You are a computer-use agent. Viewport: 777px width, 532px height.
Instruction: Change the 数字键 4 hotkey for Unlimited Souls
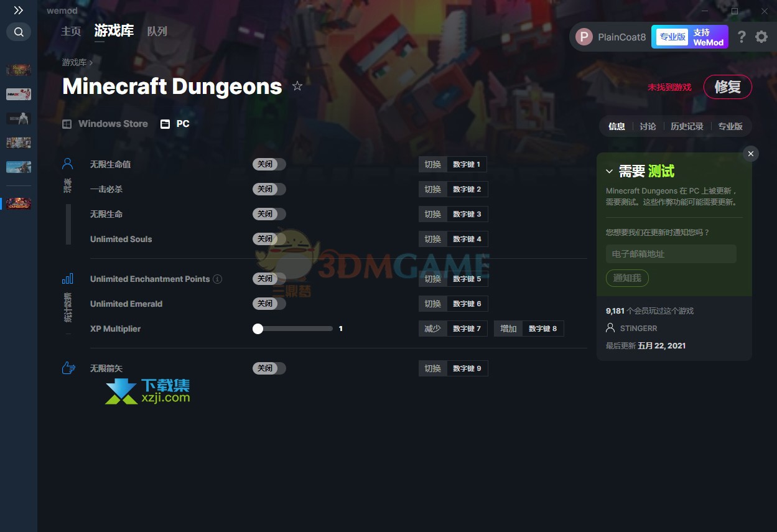[467, 239]
